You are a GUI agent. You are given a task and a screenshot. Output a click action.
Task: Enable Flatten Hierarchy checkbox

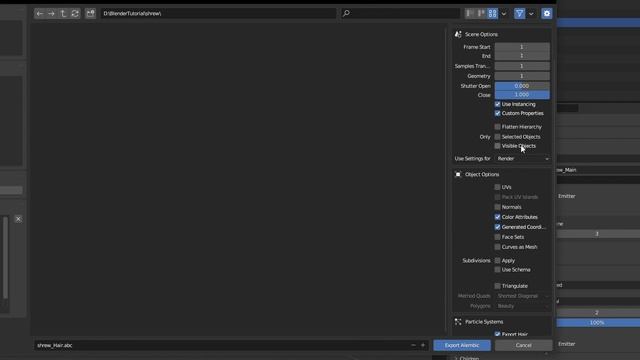coord(497,127)
